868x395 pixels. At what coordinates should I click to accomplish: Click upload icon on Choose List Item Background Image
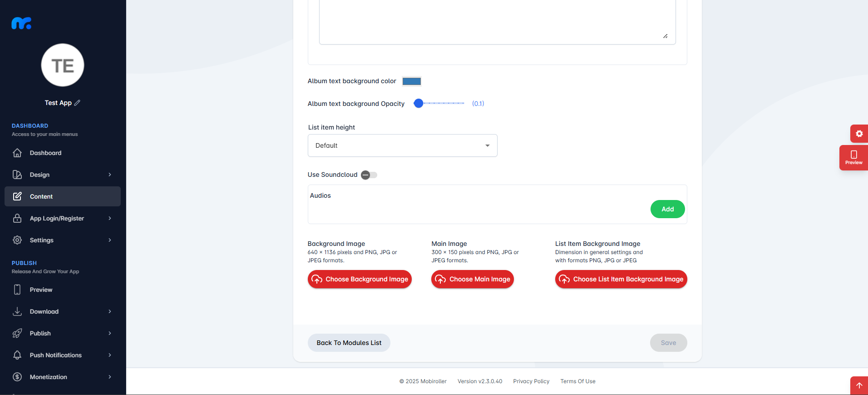pyautogui.click(x=564, y=279)
